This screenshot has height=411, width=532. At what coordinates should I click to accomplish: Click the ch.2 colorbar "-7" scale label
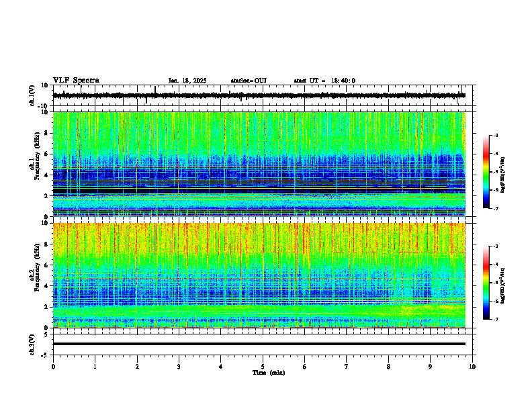click(x=495, y=319)
